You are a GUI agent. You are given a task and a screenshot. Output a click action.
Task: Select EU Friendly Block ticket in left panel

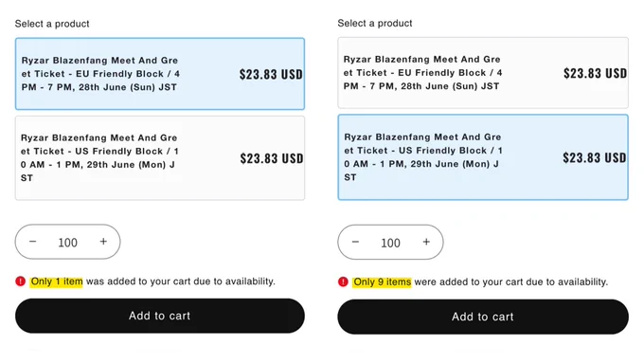pos(160,74)
